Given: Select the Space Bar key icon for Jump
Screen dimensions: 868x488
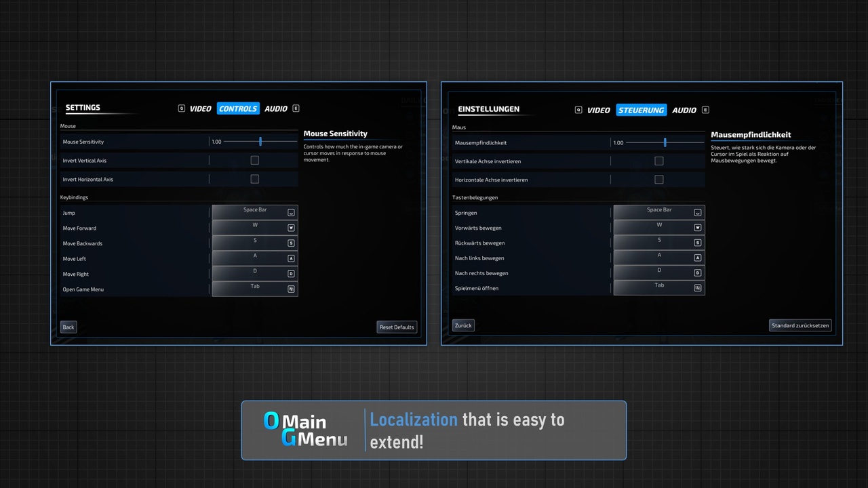Looking at the screenshot, I should click(291, 212).
